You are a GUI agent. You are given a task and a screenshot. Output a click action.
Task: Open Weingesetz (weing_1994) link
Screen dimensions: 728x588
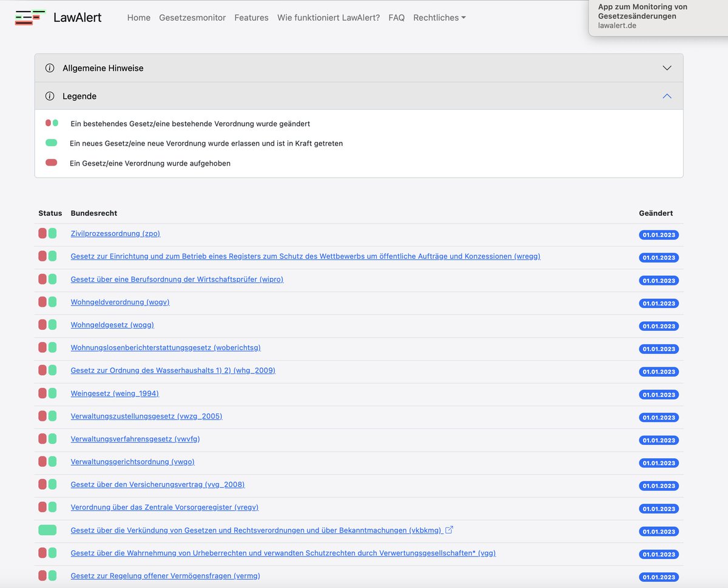pyautogui.click(x=115, y=393)
